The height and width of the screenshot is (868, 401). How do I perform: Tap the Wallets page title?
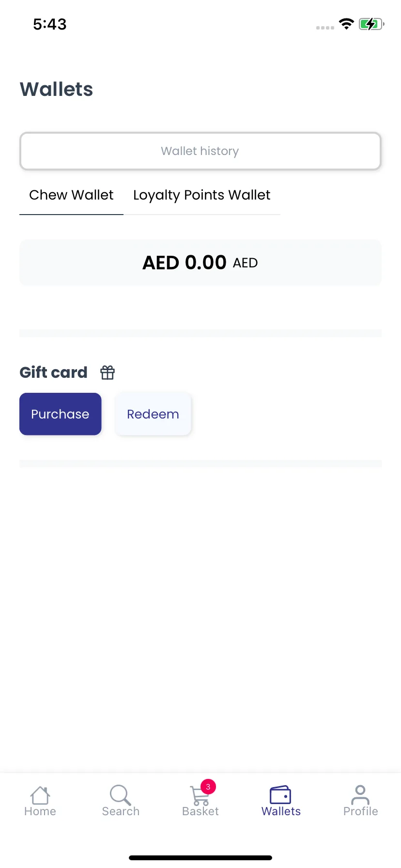pos(56,89)
